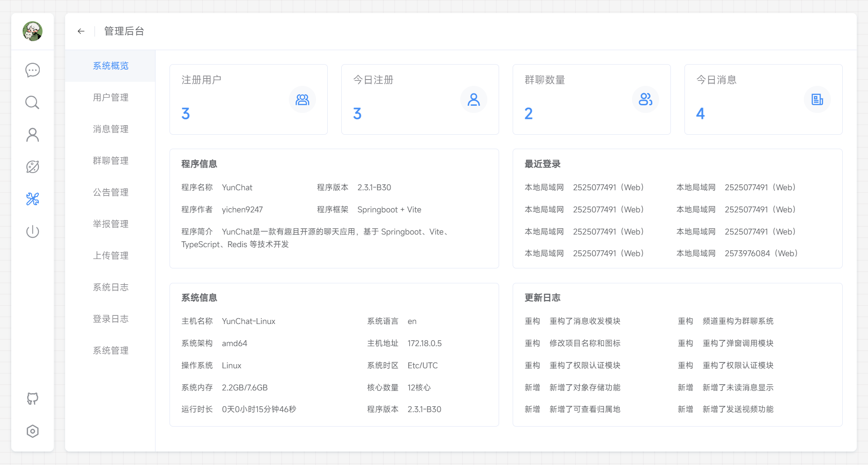Screen dimensions: 868x465
Task: Select the search icon in left sidebar
Action: 32,103
